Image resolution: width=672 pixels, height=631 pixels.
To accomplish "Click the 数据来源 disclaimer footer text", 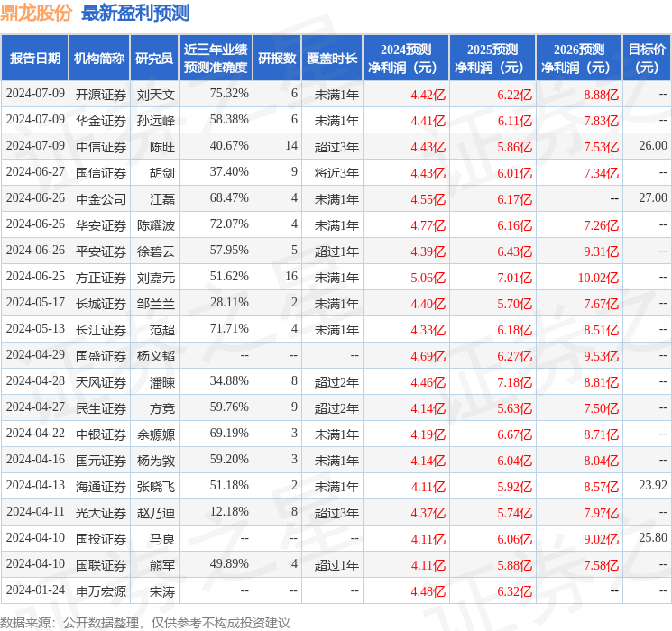I will (145, 622).
